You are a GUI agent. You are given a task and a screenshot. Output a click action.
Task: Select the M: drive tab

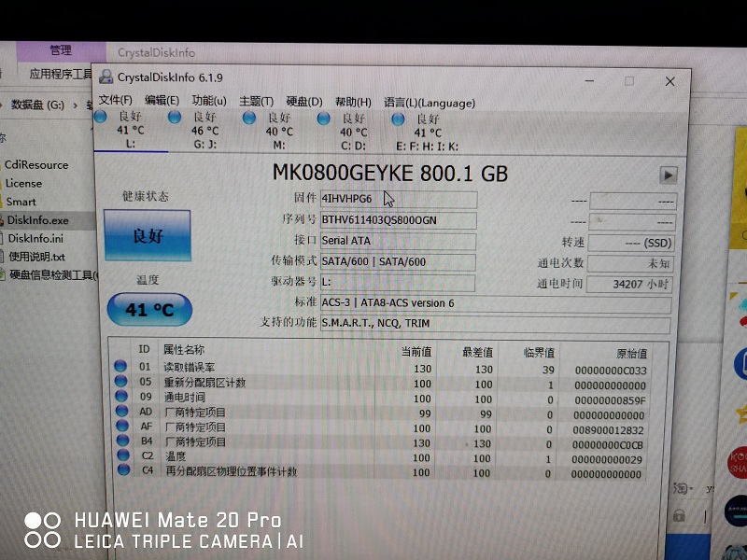point(279,131)
